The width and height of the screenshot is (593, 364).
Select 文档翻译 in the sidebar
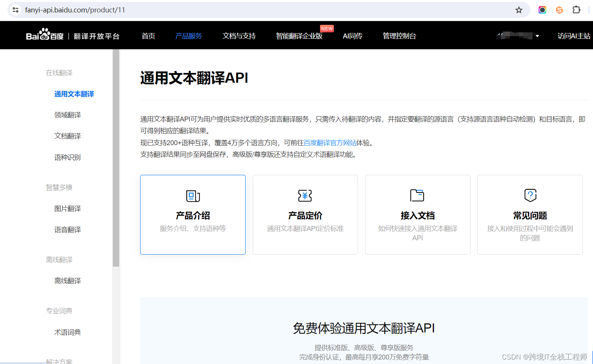[x=68, y=136]
